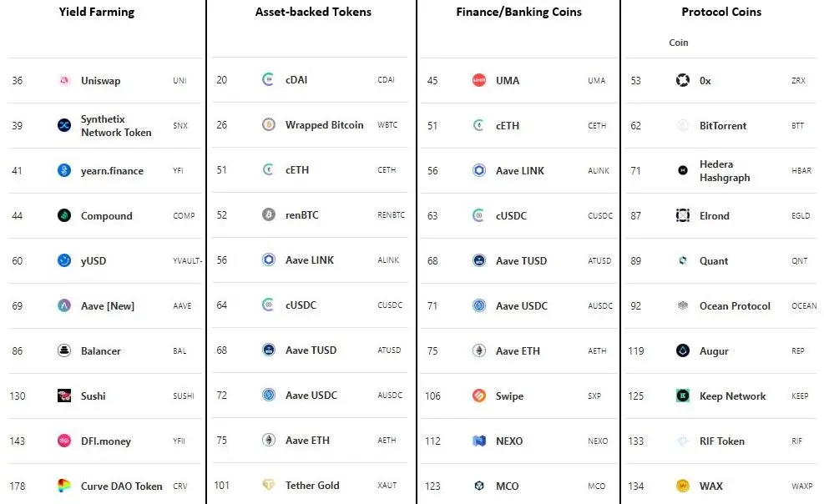Screen dimensions: 824x504
Task: Select the Protocol Coins column heading
Action: pos(721,12)
